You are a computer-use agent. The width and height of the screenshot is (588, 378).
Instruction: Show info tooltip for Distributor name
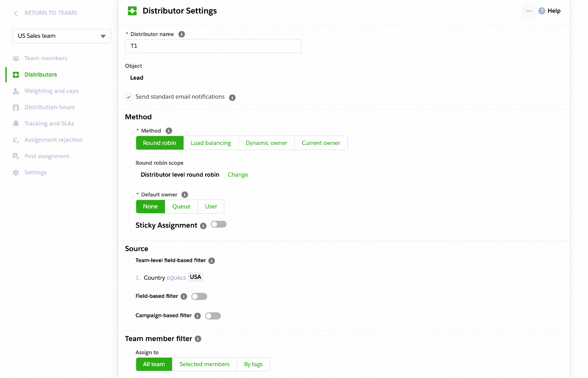pyautogui.click(x=181, y=34)
